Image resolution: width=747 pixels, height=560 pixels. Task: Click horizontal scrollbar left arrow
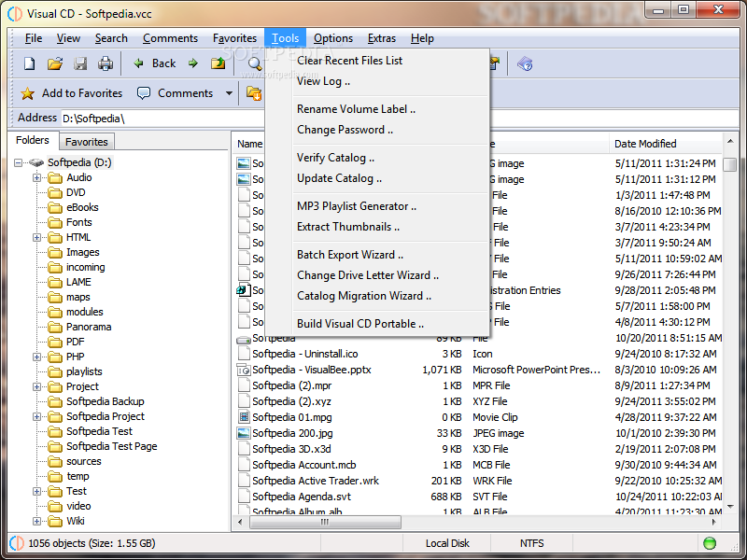(240, 523)
